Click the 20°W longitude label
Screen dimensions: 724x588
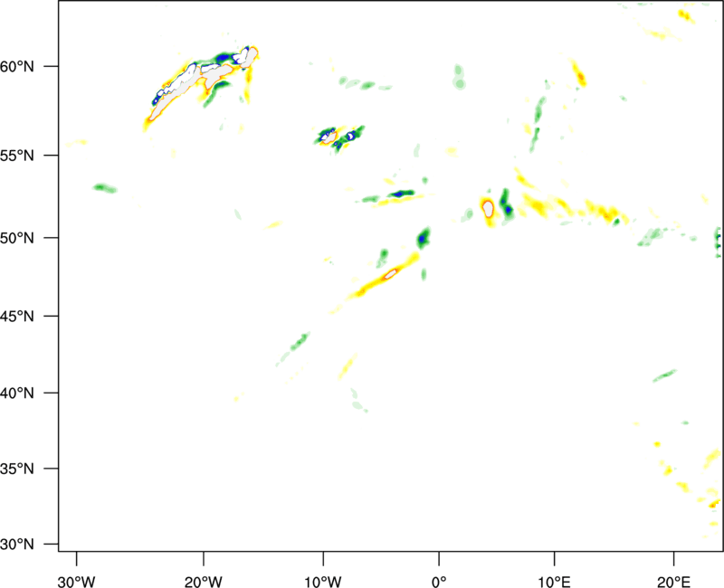pos(204,582)
